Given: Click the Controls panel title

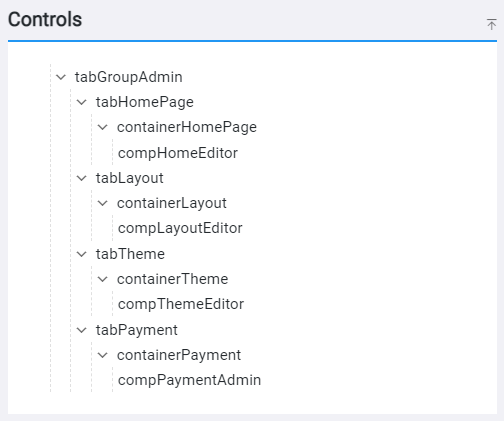Looking at the screenshot, I should [x=45, y=19].
